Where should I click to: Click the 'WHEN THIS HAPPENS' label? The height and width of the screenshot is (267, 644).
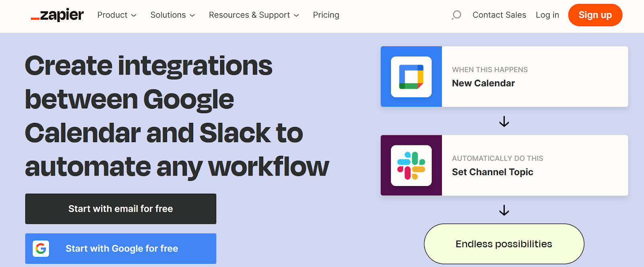(x=490, y=70)
